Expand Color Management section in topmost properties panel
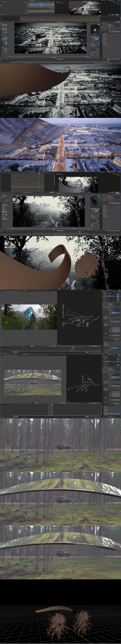The height and width of the screenshot is (644, 121). point(106,45)
